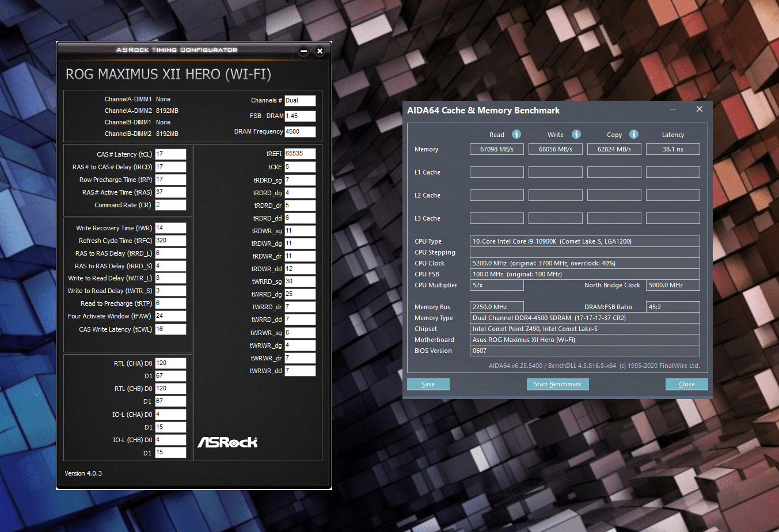
Task: Click the North Bridge Clock value 5000.0 MHz
Action: [673, 285]
